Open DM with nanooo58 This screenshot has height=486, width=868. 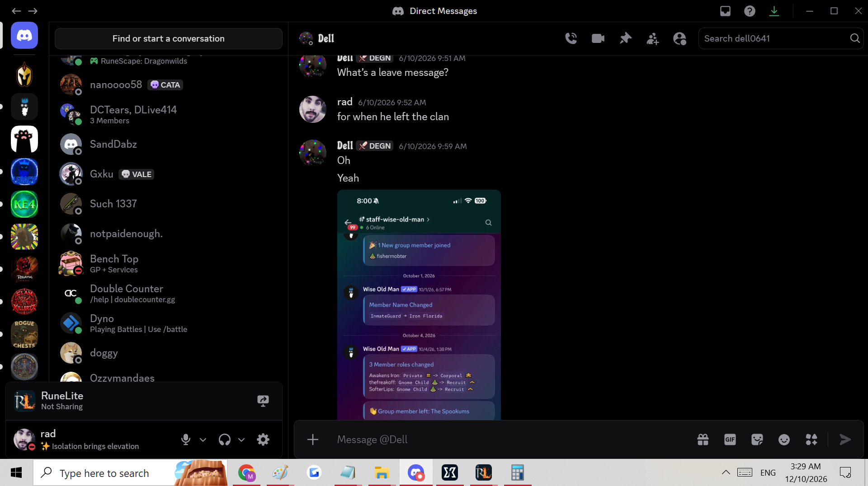tap(168, 84)
